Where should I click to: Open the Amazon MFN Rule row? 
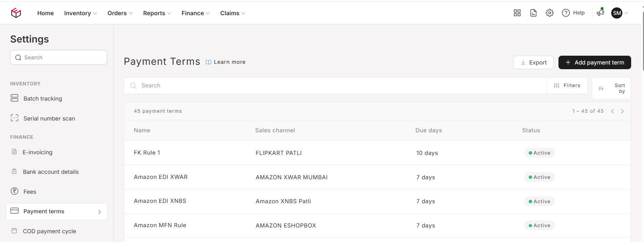377,225
